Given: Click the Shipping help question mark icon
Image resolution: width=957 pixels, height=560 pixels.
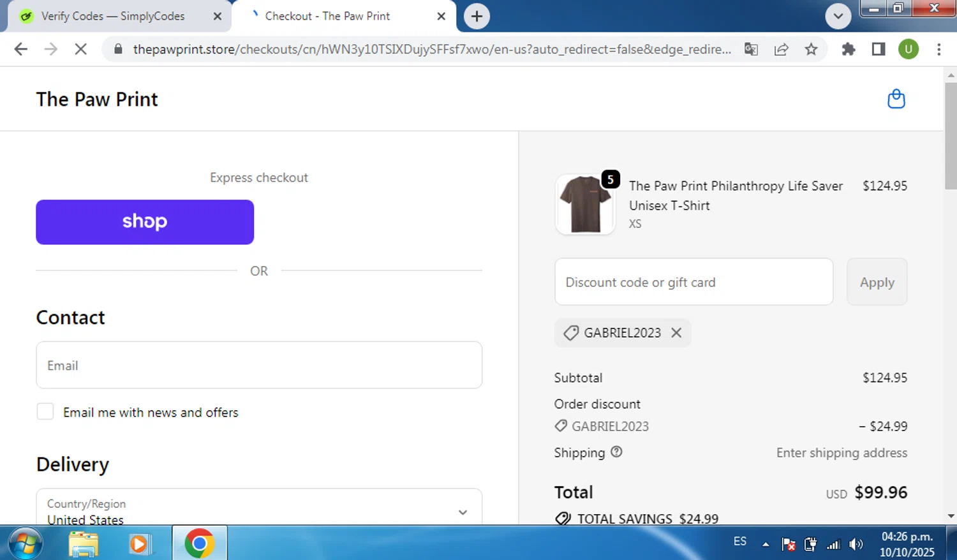Looking at the screenshot, I should [x=616, y=452].
